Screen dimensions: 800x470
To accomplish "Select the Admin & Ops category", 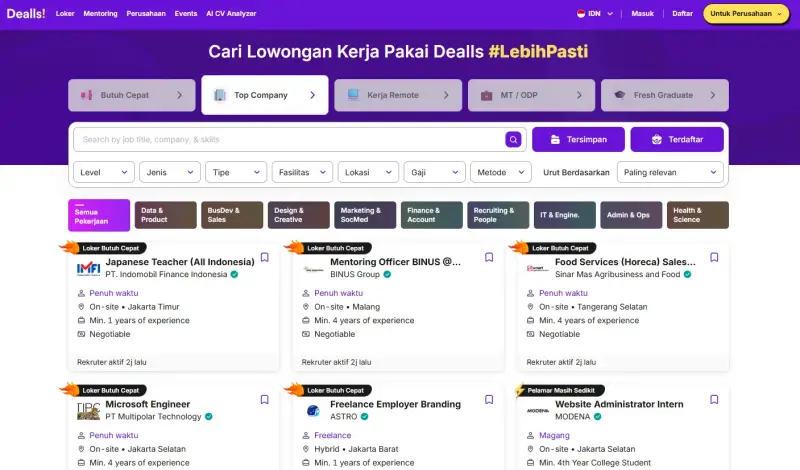I will click(631, 215).
